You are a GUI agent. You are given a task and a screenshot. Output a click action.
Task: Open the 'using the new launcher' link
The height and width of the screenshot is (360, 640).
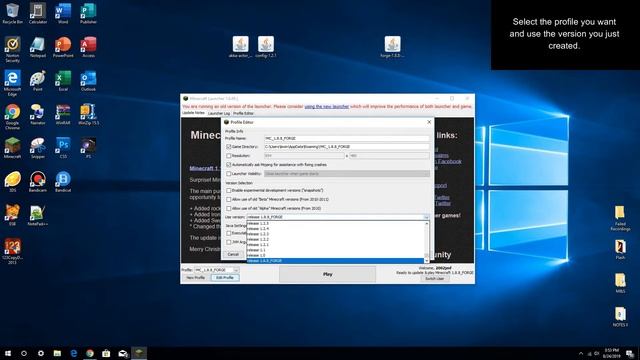click(x=327, y=107)
